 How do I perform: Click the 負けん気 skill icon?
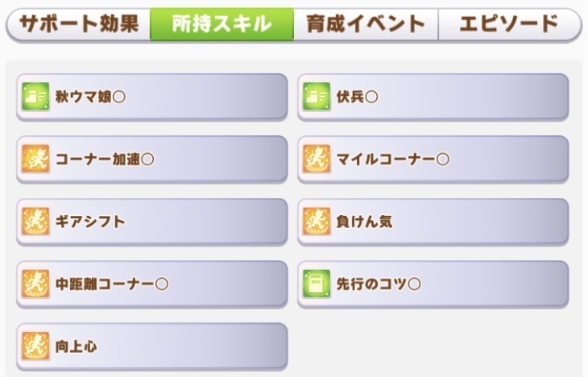pyautogui.click(x=317, y=222)
